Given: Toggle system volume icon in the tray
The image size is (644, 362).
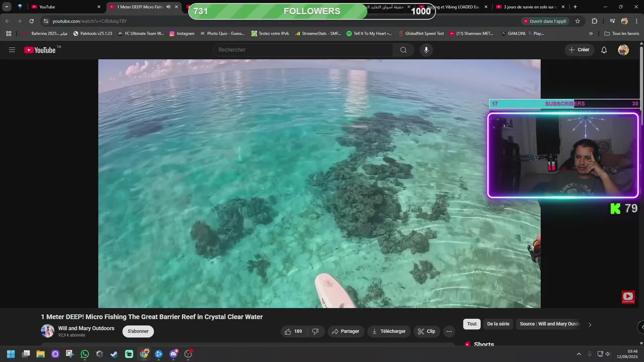Looking at the screenshot, I should (608, 354).
